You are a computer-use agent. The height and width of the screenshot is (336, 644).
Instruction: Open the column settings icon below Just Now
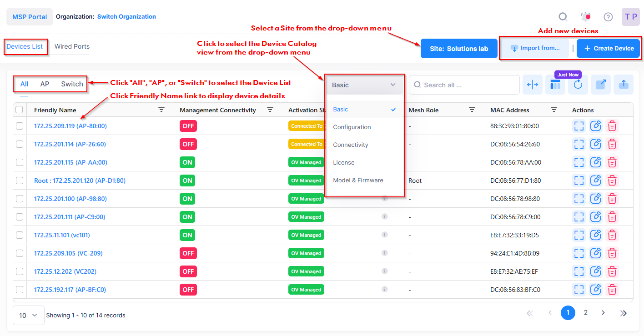point(555,85)
